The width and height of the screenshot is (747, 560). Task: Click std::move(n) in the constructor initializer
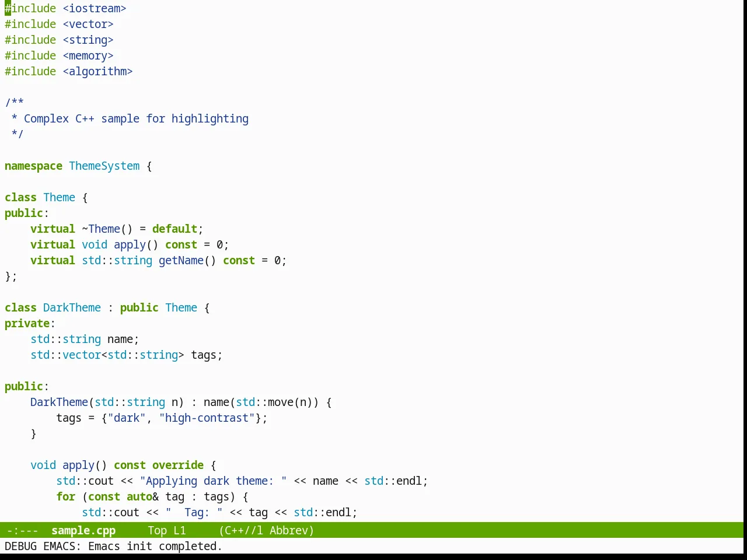coord(274,402)
